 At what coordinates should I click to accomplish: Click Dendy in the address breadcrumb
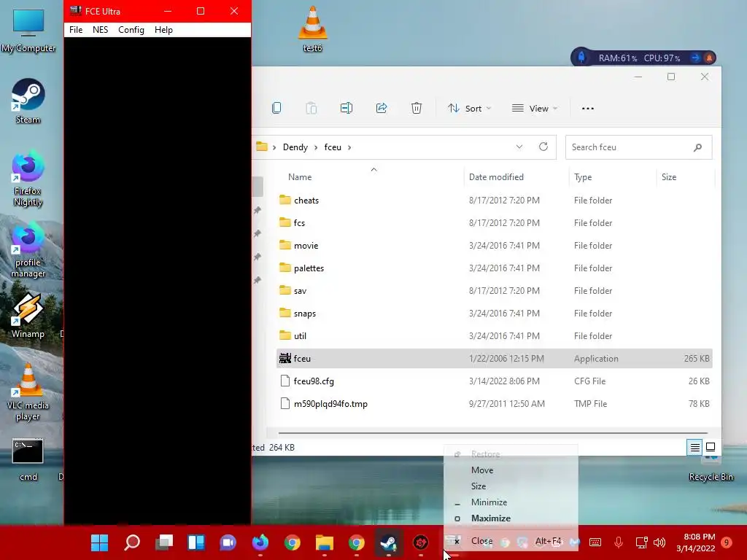coord(295,147)
